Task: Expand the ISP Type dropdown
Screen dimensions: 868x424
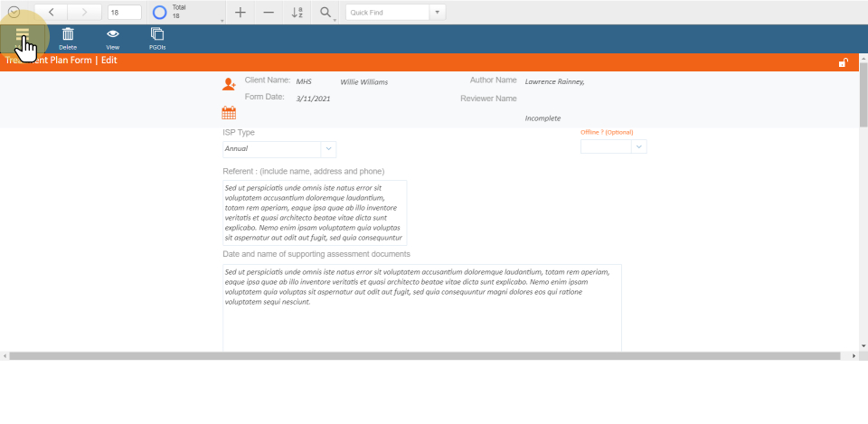Action: click(328, 149)
